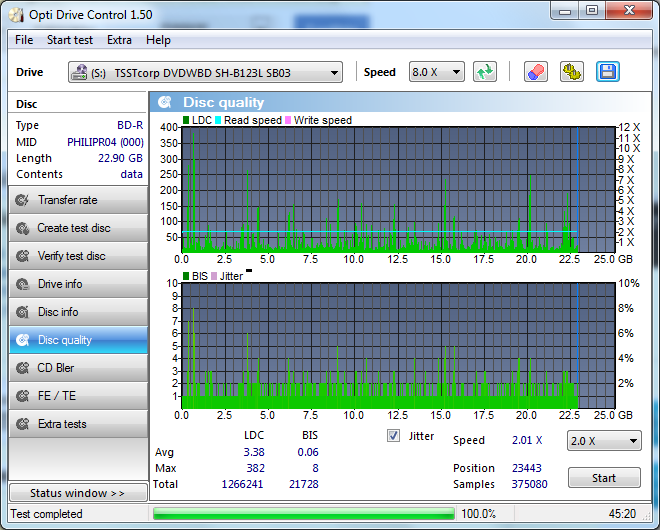Click the Disc quality header disc icon
Viewport: 660px width, 530px height.
(165, 102)
